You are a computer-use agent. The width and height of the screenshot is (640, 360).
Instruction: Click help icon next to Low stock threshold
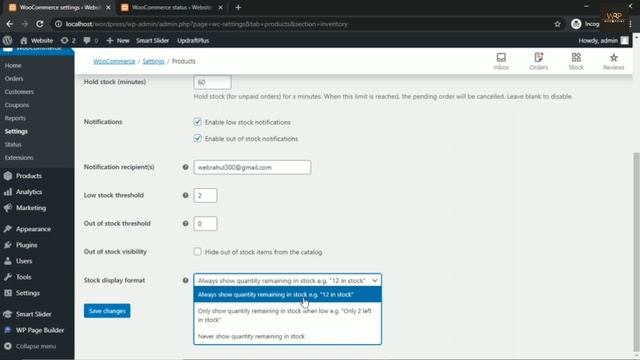click(x=185, y=196)
